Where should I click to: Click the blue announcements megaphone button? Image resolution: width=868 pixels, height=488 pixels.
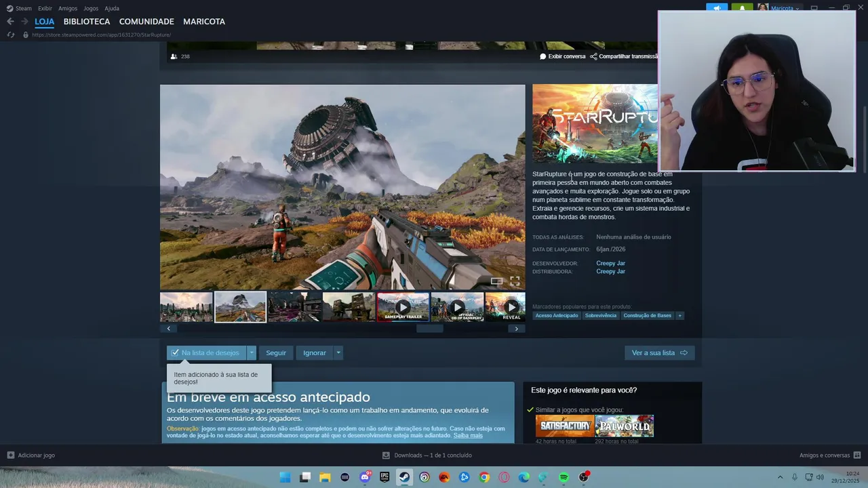717,8
